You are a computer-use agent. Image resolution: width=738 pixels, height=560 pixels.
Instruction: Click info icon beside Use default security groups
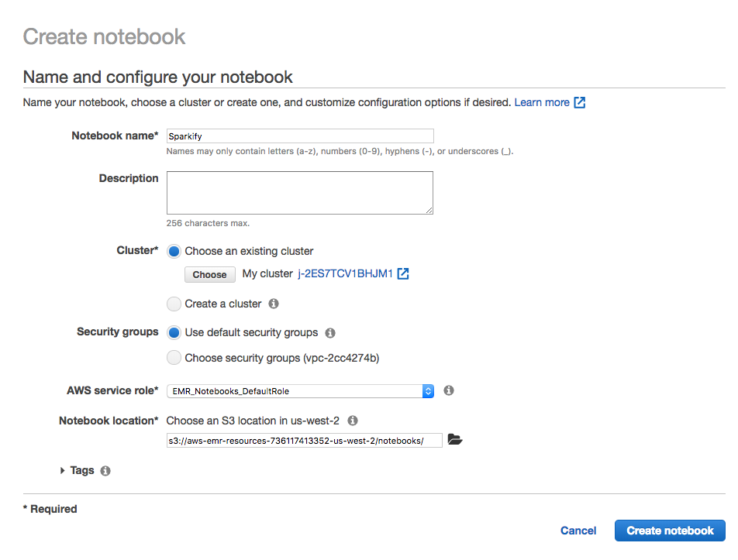(x=330, y=333)
